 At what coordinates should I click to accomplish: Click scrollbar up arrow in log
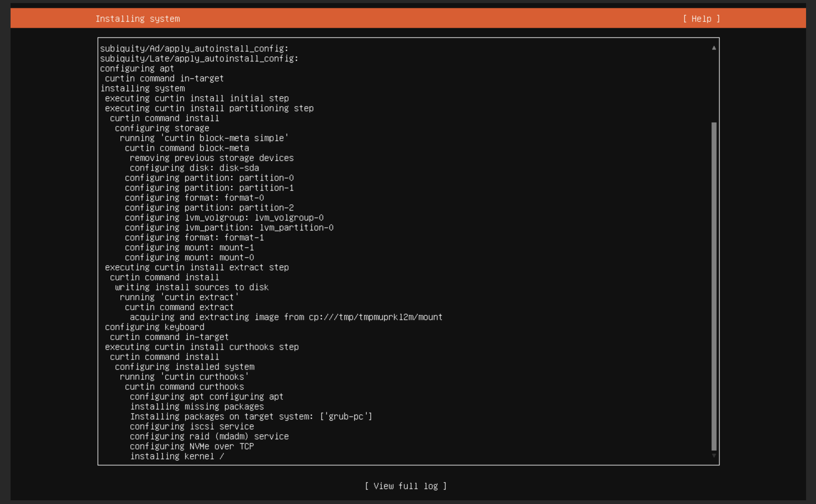click(x=714, y=48)
